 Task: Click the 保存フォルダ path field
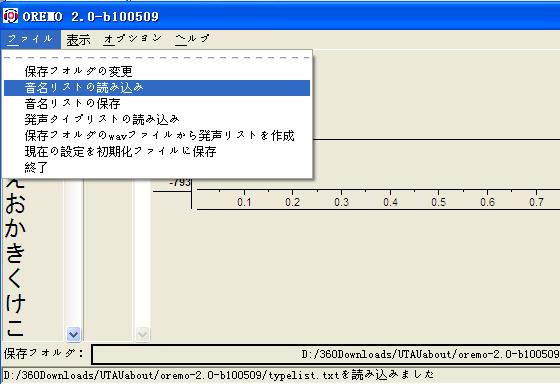[x=326, y=354]
